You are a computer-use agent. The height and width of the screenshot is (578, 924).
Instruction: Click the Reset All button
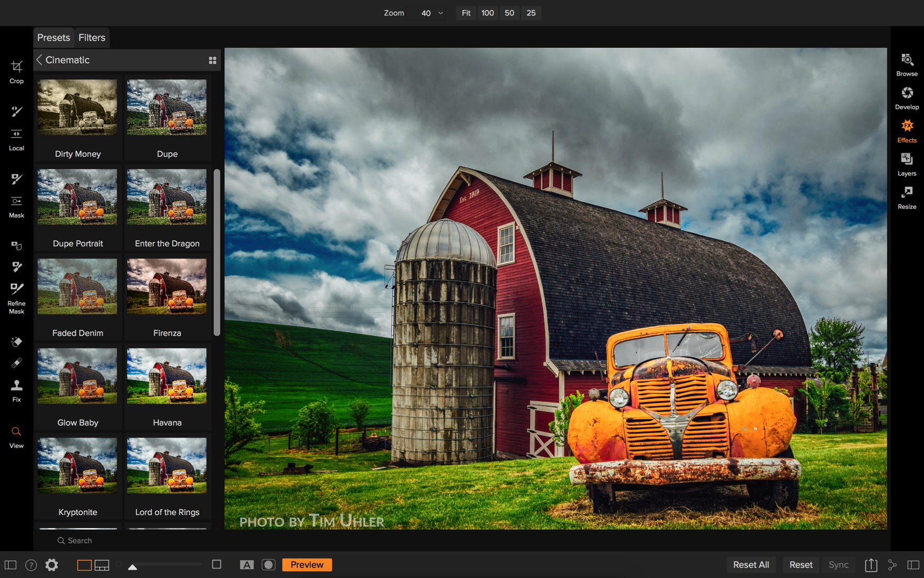(x=751, y=565)
